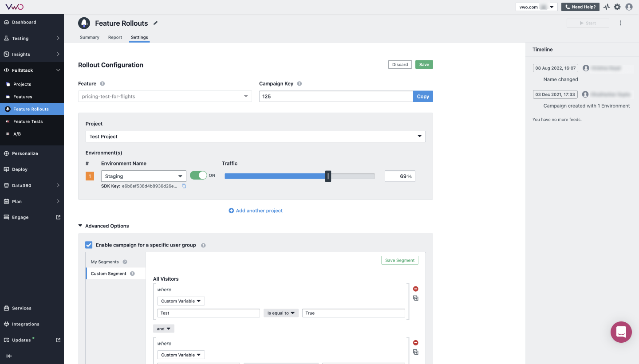The height and width of the screenshot is (364, 639).
Task: Uncheck enable campaign for specific user group
Action: point(89,245)
